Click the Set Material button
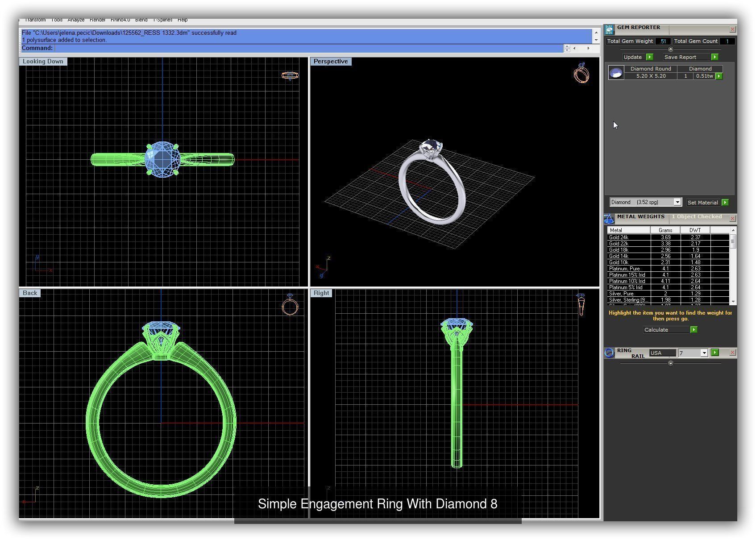Viewport: 756px width, 540px height. [x=702, y=203]
